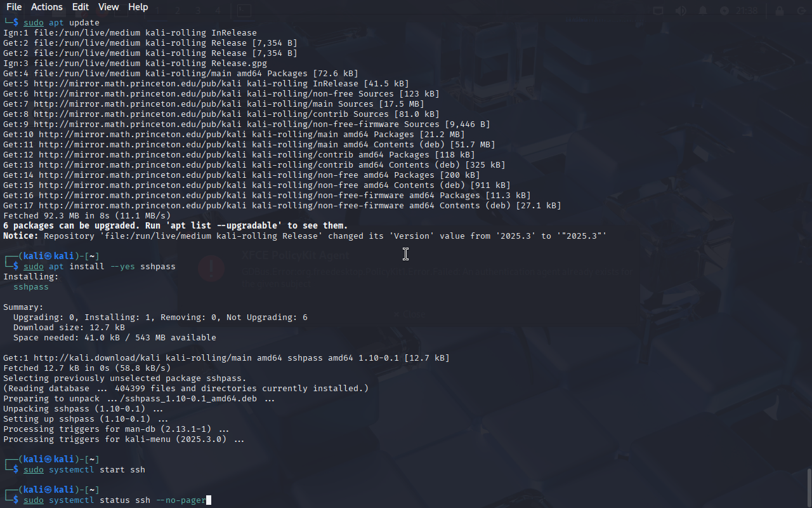Image resolution: width=812 pixels, height=508 pixels.
Task: Click the 'Get:15' non-free amd64 Contents line
Action: click(257, 185)
